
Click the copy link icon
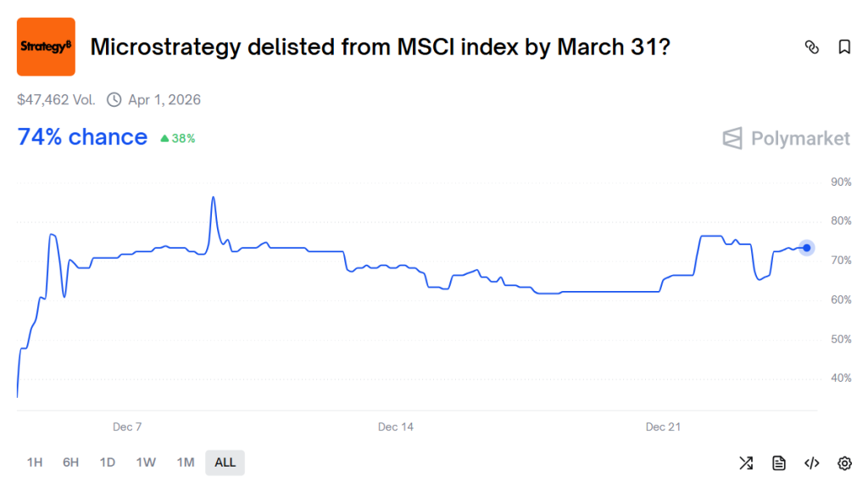[x=811, y=48]
